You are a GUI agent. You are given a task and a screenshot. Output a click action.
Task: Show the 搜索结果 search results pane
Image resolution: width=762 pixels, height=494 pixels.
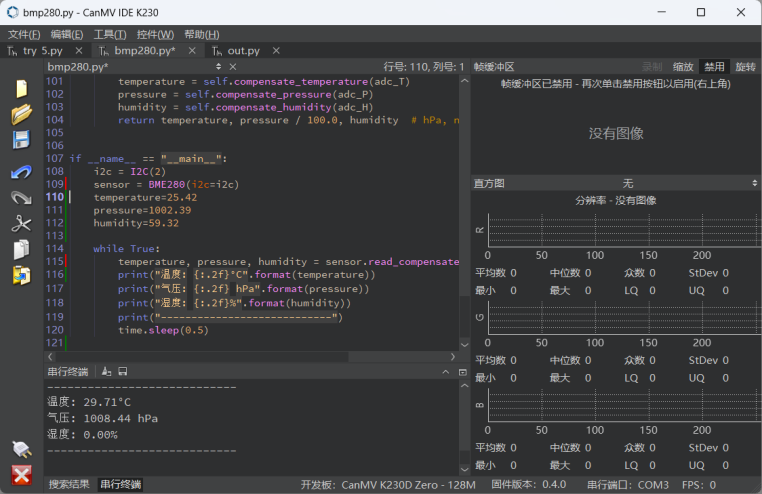tap(69, 484)
